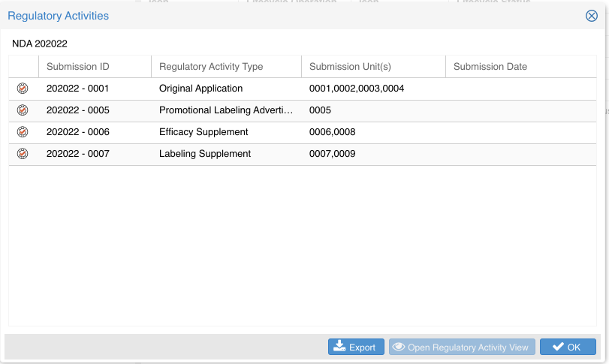Click Open Regulatory Activity View button
Screen dimensions: 609x364
(462, 347)
